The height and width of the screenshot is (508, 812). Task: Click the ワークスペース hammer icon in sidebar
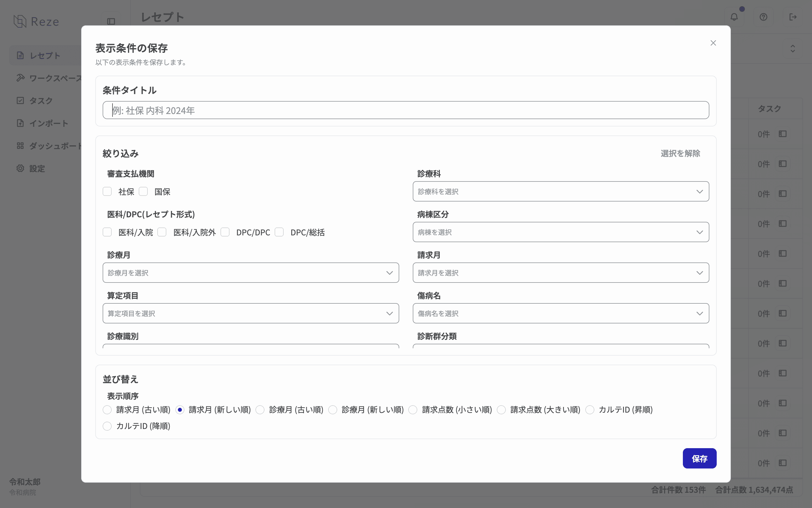coord(20,78)
